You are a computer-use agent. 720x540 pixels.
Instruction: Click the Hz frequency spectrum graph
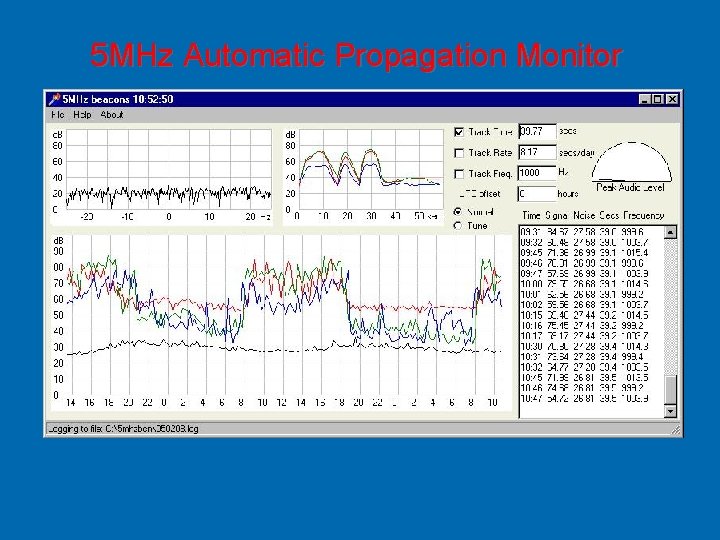tap(161, 177)
